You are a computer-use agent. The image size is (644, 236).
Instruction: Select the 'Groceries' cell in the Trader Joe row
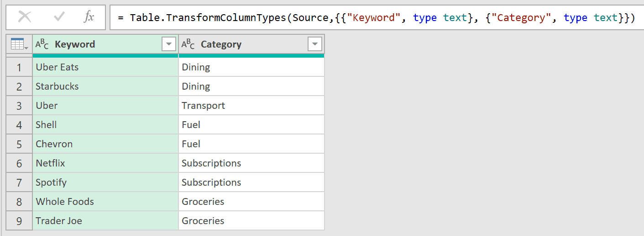pos(251,221)
